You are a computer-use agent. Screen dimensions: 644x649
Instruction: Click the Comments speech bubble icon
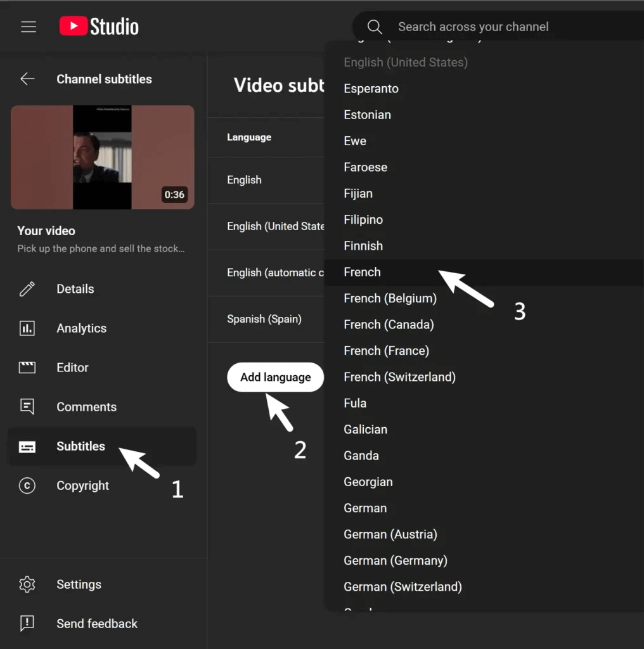(27, 407)
